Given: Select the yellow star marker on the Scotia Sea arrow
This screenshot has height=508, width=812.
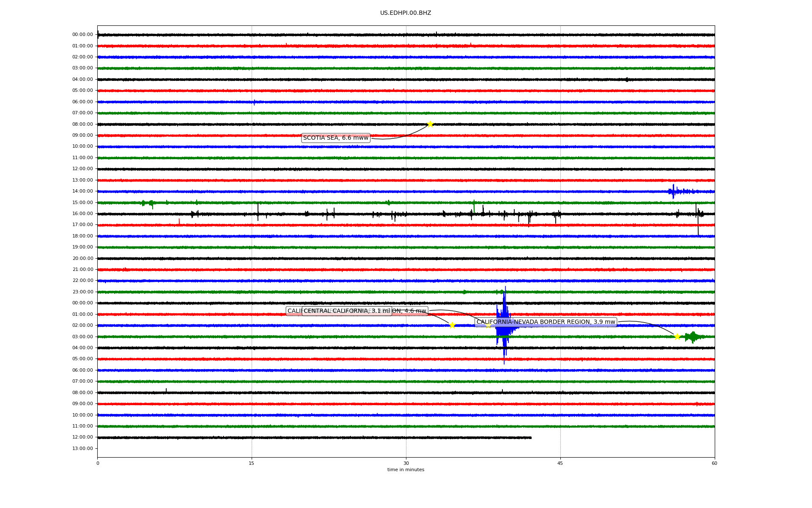Looking at the screenshot, I should click(x=430, y=124).
